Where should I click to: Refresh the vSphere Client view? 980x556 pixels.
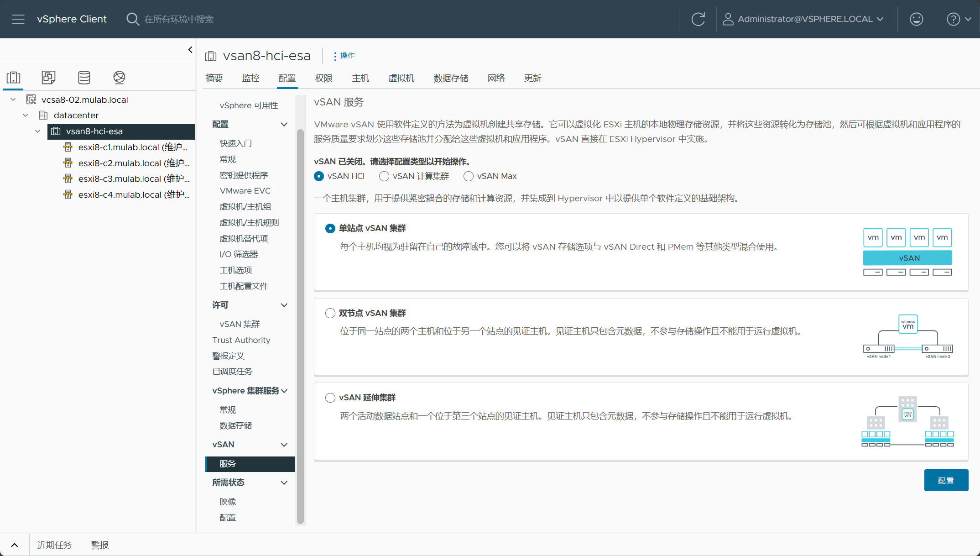pos(698,19)
